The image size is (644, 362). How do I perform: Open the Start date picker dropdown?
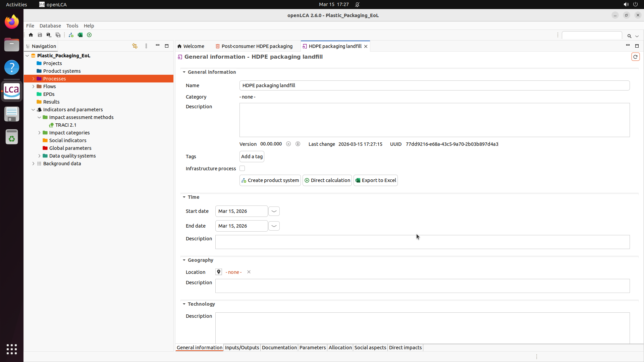274,211
